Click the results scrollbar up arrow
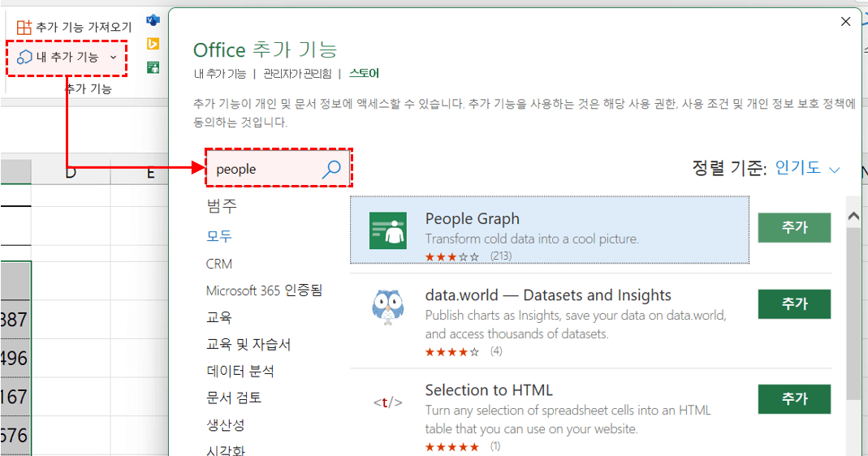This screenshot has width=868, height=456. tap(853, 217)
